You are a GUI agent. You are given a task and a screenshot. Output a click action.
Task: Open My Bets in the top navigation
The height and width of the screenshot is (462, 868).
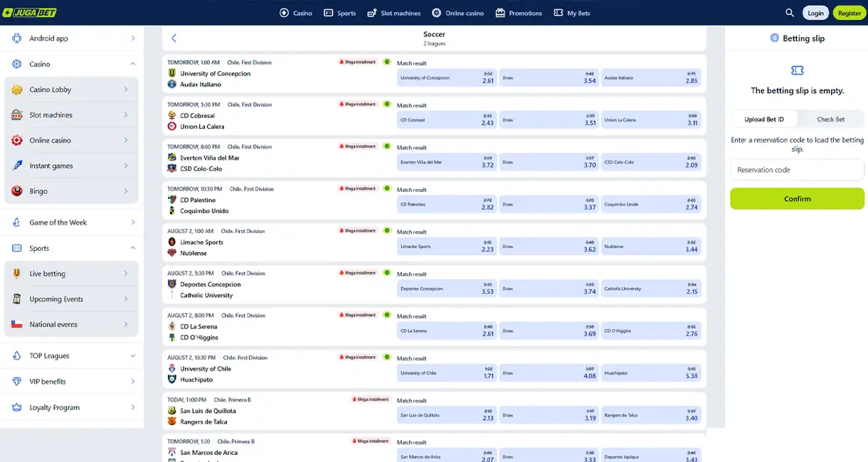coord(572,13)
